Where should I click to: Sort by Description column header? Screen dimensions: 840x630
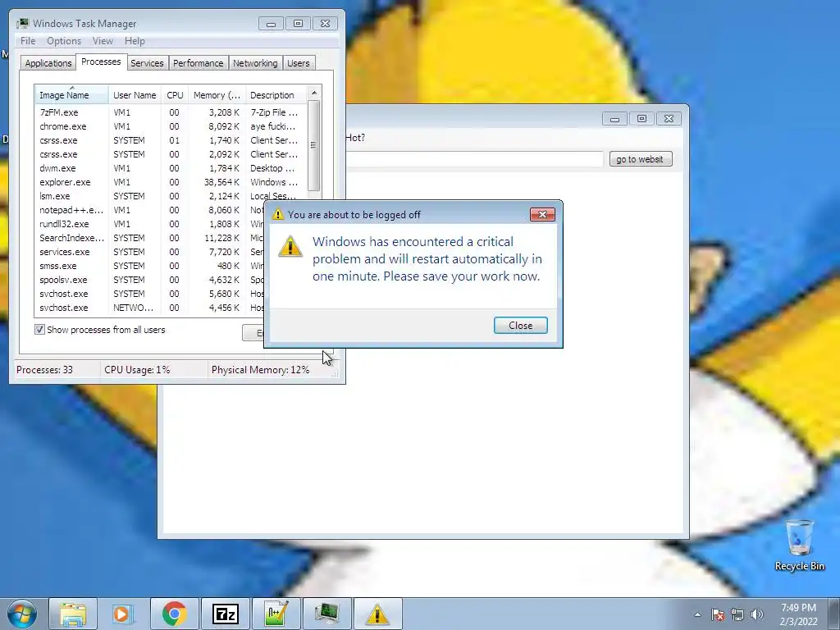276,95
